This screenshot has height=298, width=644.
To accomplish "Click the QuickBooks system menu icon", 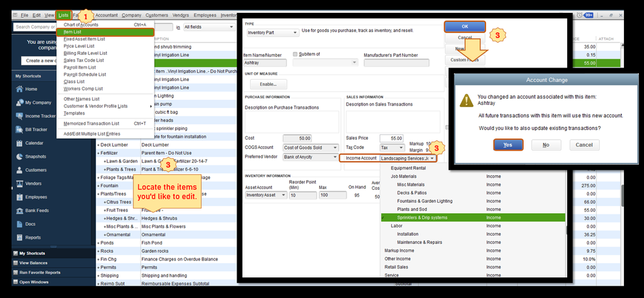I will (x=15, y=15).
